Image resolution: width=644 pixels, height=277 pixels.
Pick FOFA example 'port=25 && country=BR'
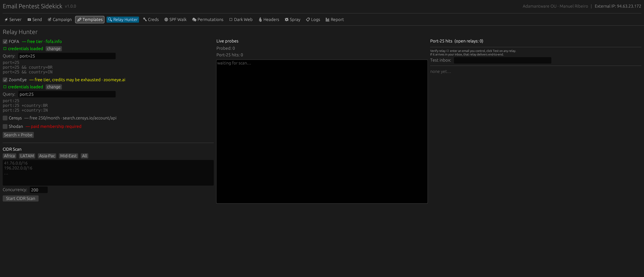point(28,67)
